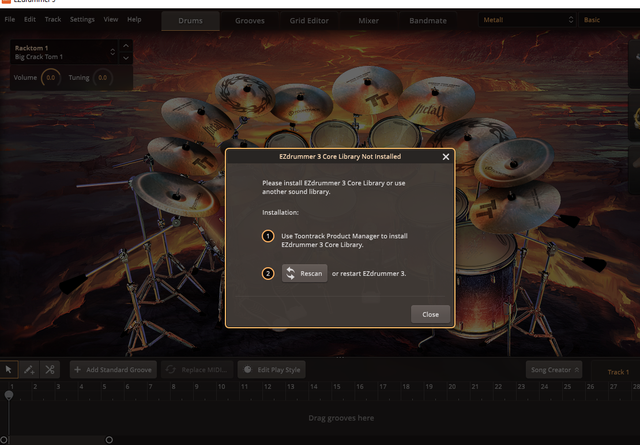The image size is (640, 445).
Task: Switch to the Mixer tab
Action: (369, 21)
